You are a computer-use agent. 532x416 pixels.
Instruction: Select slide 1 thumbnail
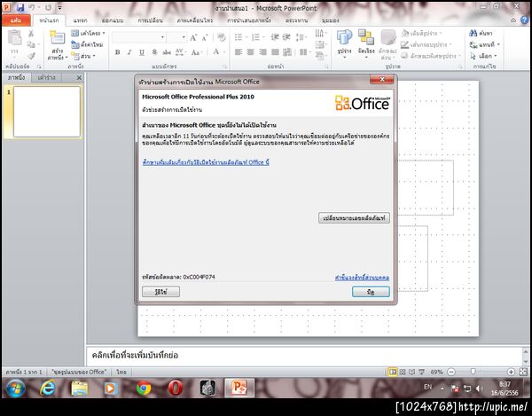(x=47, y=112)
